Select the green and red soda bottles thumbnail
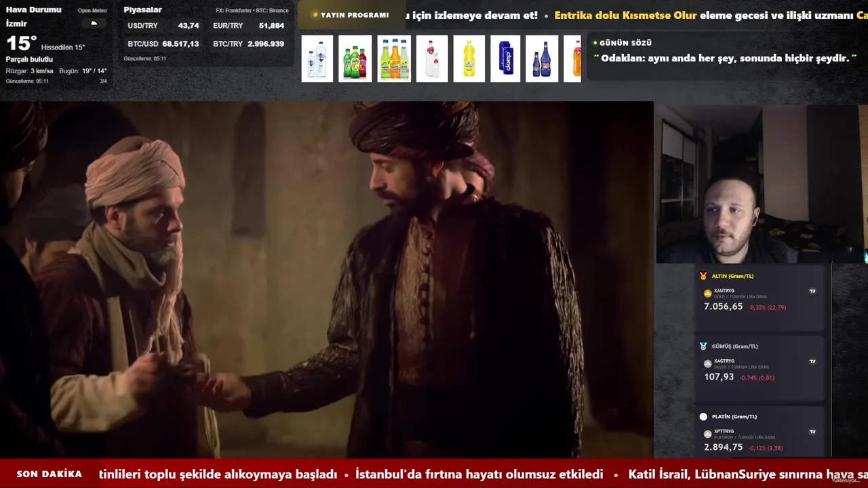Viewport: 868px width, 488px height. coord(355,59)
